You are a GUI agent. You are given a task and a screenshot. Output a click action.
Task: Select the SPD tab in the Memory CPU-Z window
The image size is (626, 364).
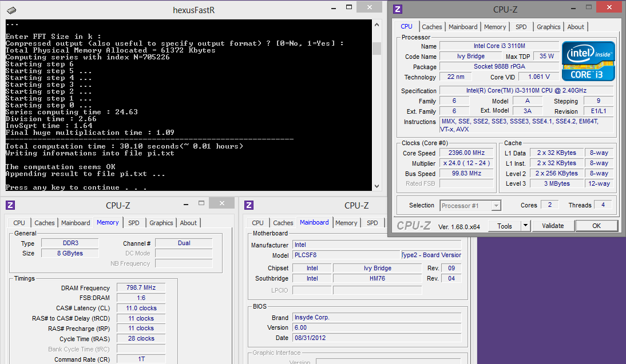[x=134, y=223]
